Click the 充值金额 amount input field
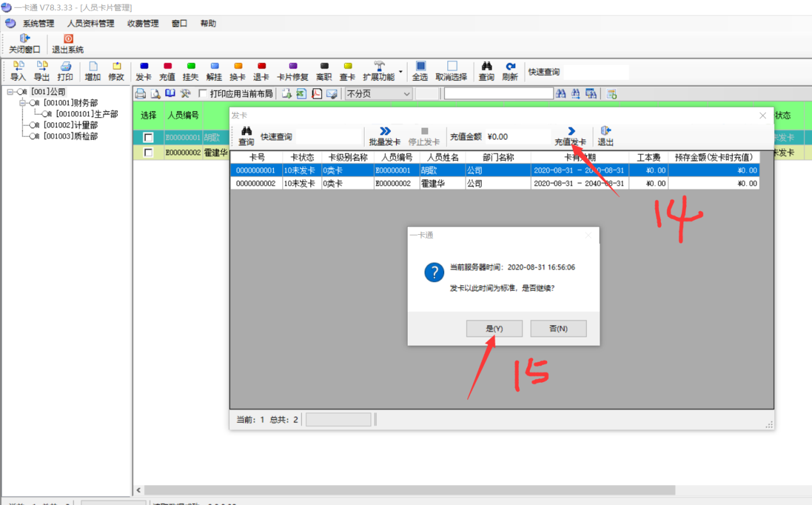 point(516,136)
